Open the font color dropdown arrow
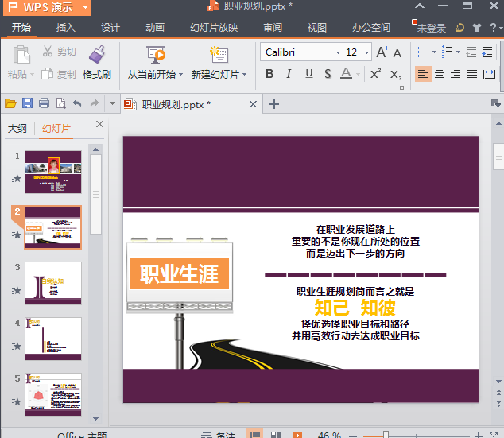This screenshot has width=504, height=438. point(358,75)
